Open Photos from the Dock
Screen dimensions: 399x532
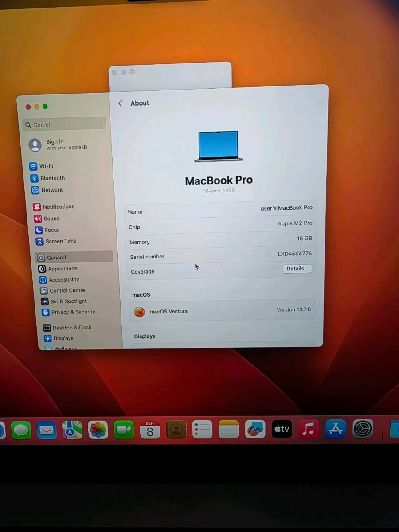pyautogui.click(x=98, y=430)
